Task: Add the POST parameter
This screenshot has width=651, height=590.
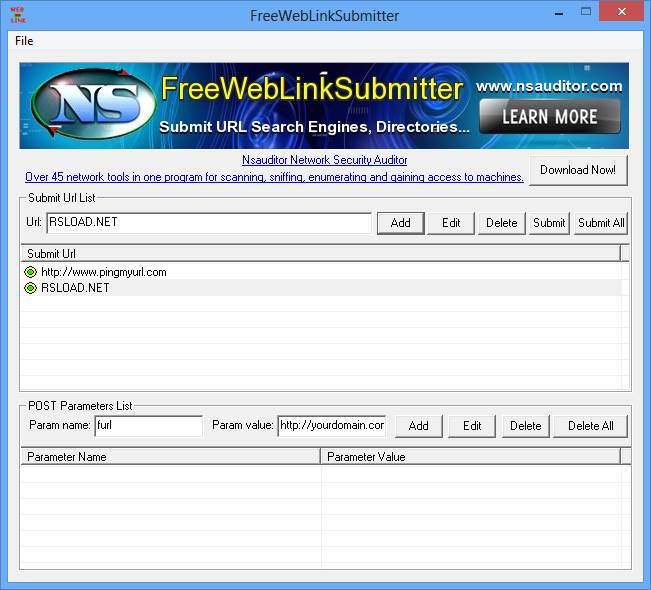Action: (x=418, y=426)
